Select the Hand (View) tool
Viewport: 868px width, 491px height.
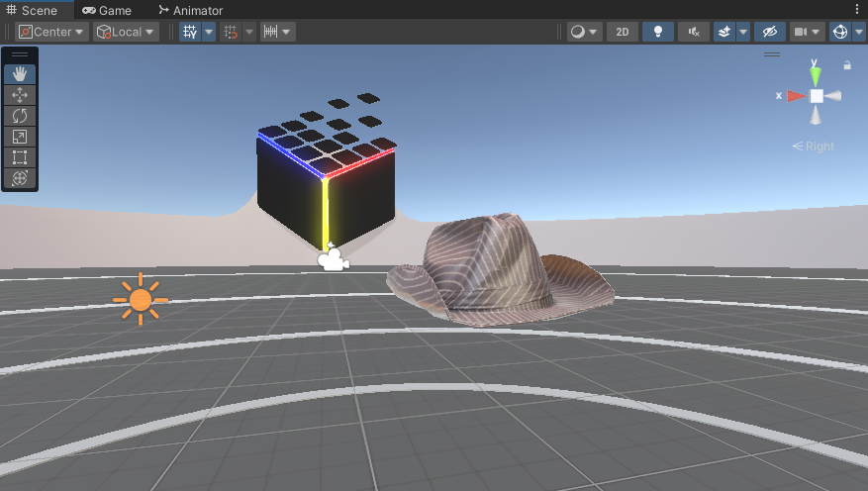(20, 74)
